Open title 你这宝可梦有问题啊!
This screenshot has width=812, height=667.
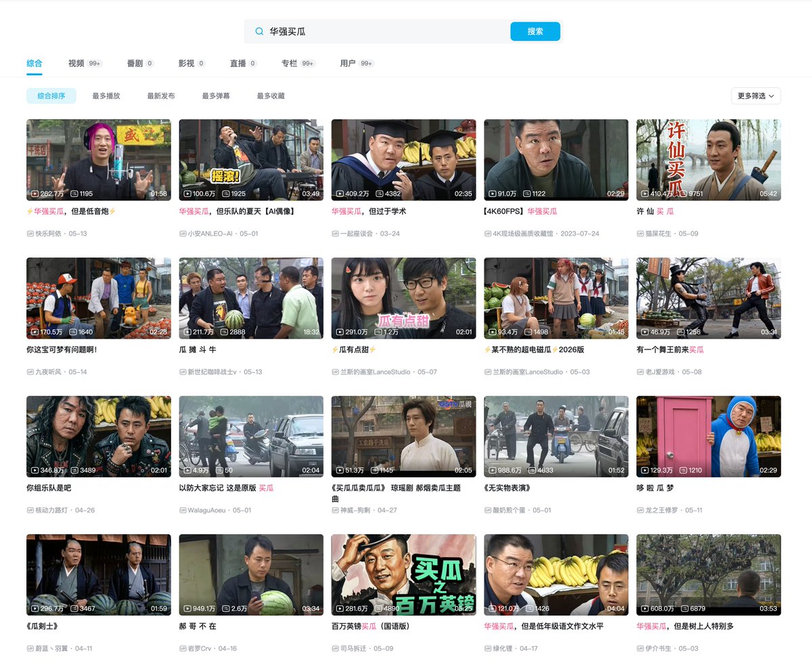coord(62,349)
